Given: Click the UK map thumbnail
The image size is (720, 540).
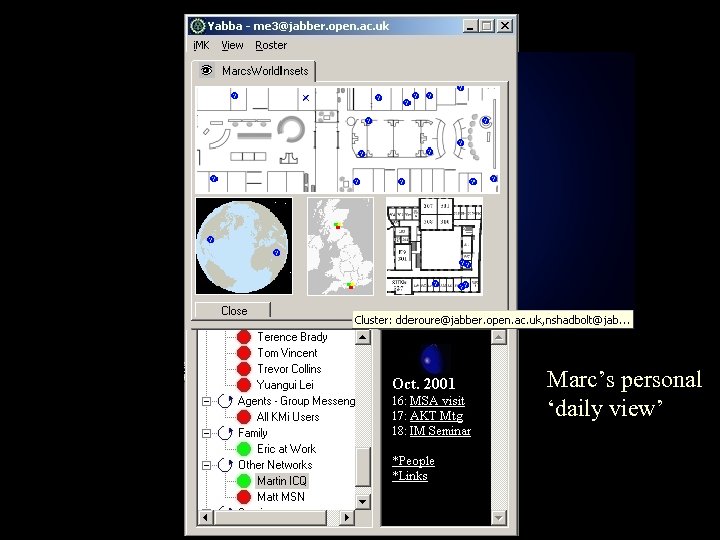Looking at the screenshot, I should 340,246.
